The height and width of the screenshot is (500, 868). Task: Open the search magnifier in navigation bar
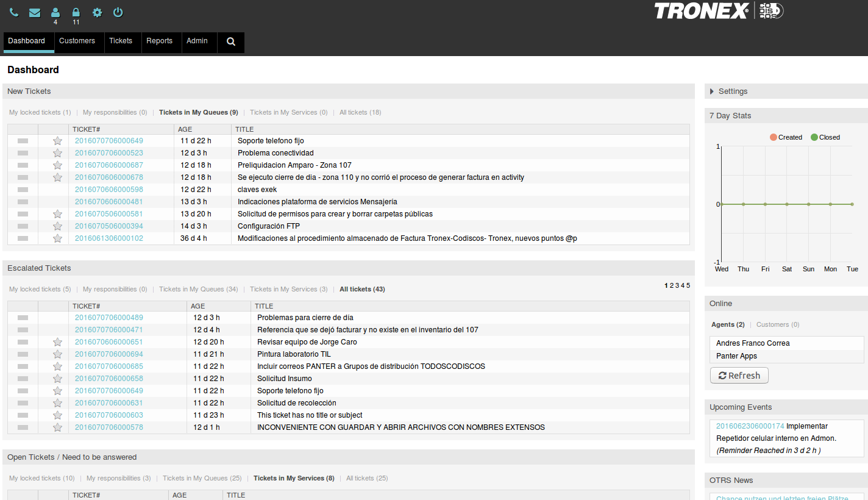click(x=231, y=41)
